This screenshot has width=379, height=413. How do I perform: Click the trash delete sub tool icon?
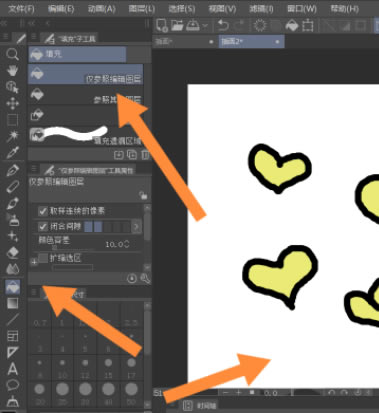tap(145, 155)
